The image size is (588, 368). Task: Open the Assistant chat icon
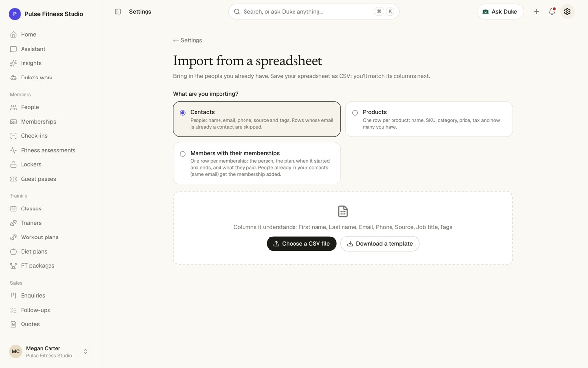[x=13, y=49]
